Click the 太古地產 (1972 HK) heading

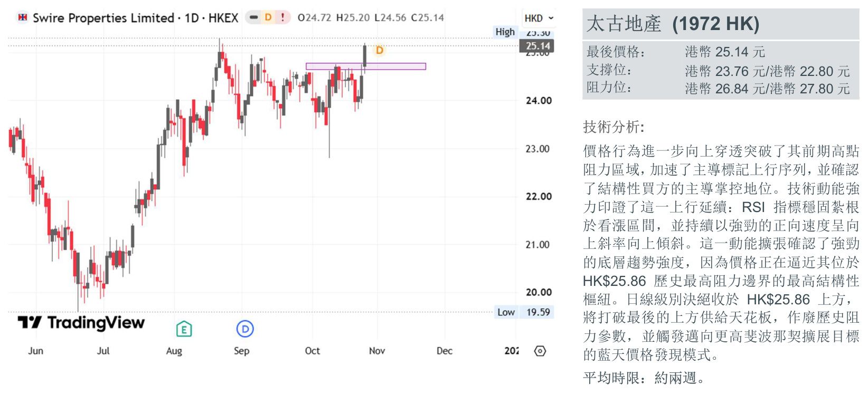pyautogui.click(x=673, y=24)
